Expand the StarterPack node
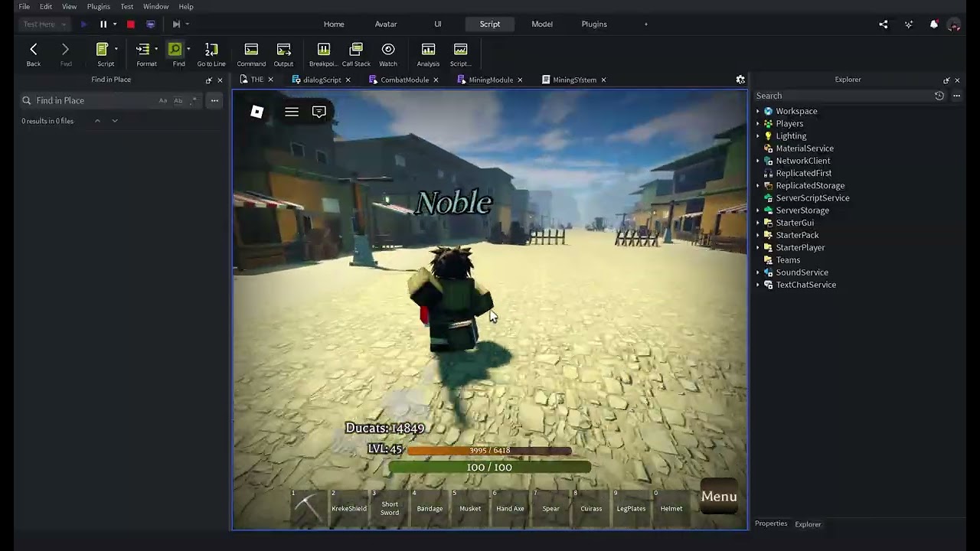980x551 pixels. click(758, 235)
